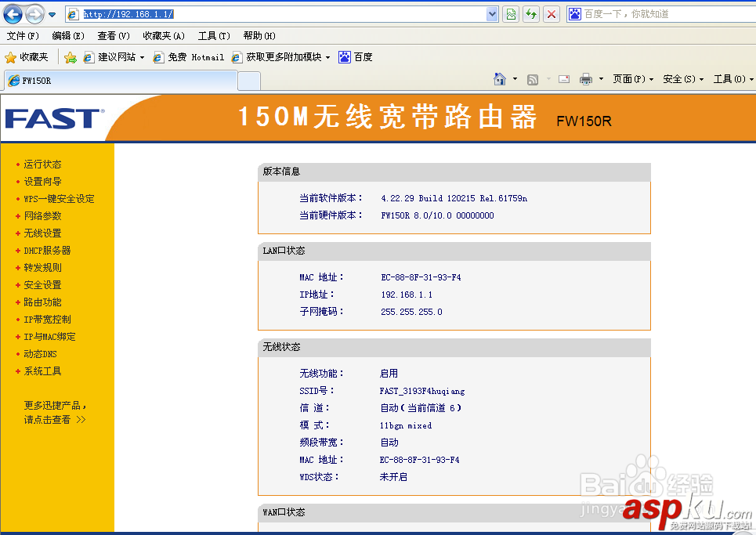This screenshot has height=535, width=756.
Task: Expand 路由功能 in sidebar
Action: pos(42,302)
